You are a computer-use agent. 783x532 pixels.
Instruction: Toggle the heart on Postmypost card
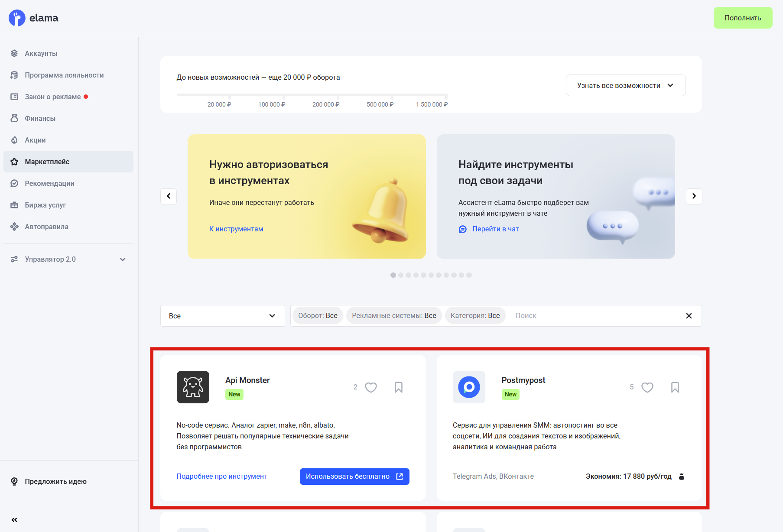pyautogui.click(x=647, y=387)
